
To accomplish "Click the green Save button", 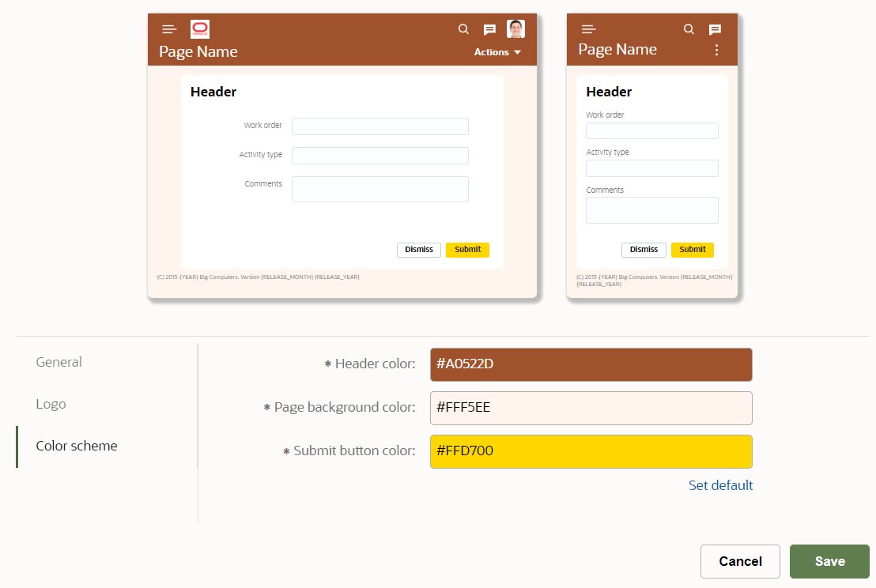I will (x=829, y=561).
